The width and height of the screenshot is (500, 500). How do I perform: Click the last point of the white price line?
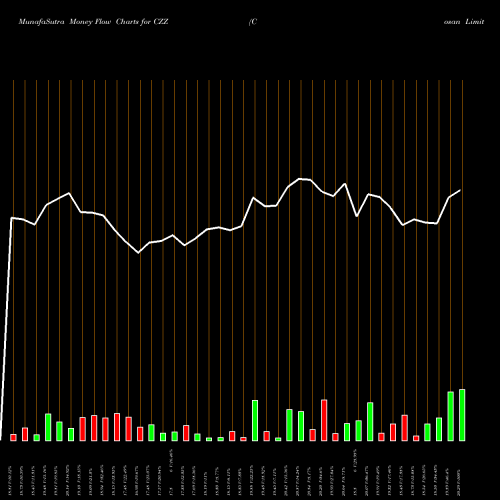[460, 190]
